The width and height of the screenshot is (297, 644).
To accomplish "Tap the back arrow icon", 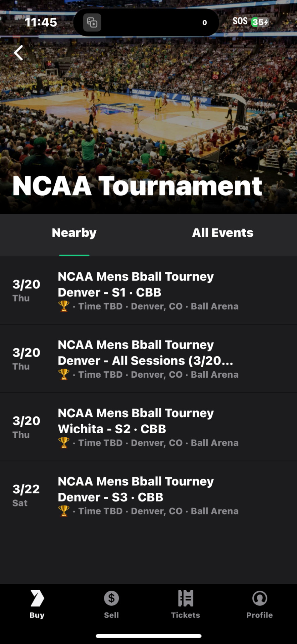I will (x=18, y=53).
